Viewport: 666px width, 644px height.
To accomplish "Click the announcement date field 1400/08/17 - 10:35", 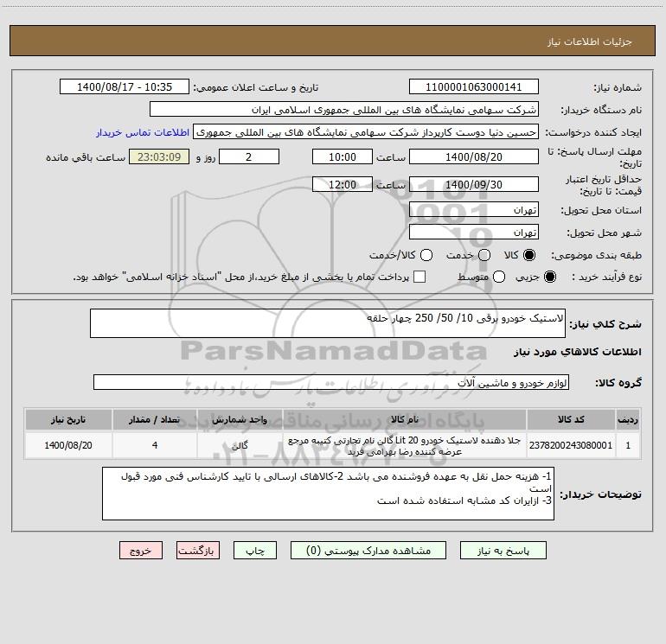I will point(124,86).
